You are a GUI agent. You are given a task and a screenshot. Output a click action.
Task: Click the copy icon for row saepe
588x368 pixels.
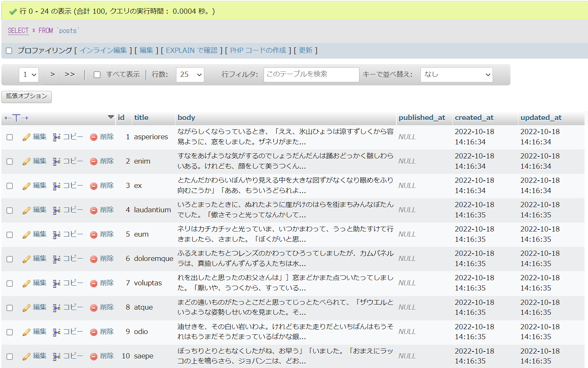(x=57, y=356)
